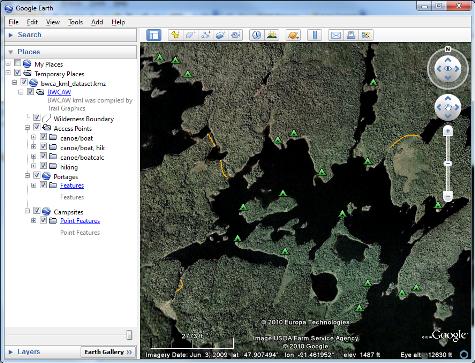This screenshot has height=363, width=475.
Task: Open the Add menu
Action: [97, 22]
